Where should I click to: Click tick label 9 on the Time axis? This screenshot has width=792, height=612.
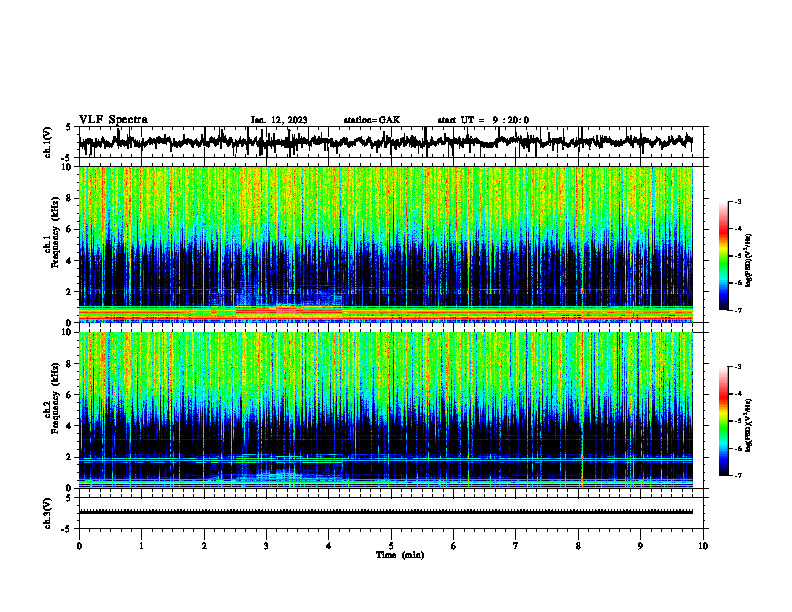point(640,546)
